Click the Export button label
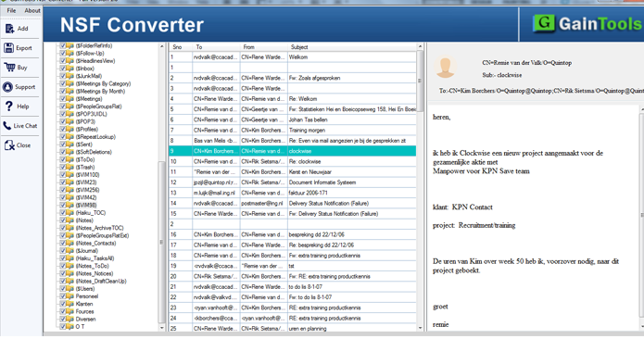This screenshot has width=644, height=339. click(24, 48)
